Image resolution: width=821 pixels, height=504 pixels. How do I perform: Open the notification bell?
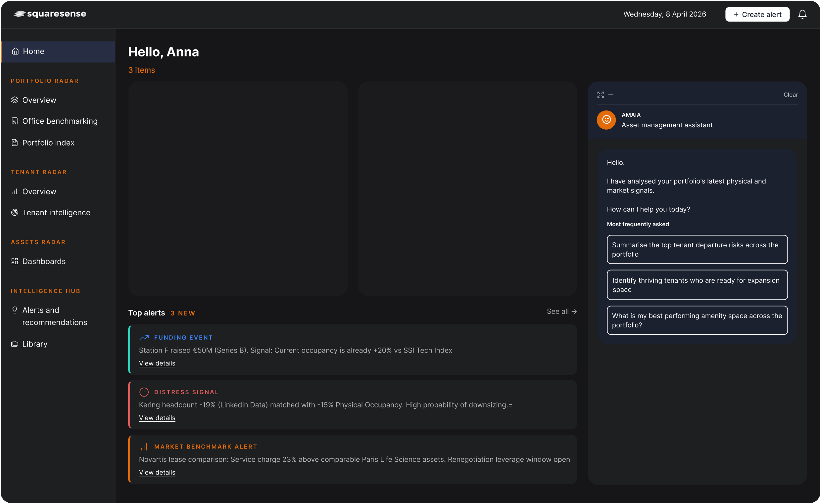pos(802,14)
